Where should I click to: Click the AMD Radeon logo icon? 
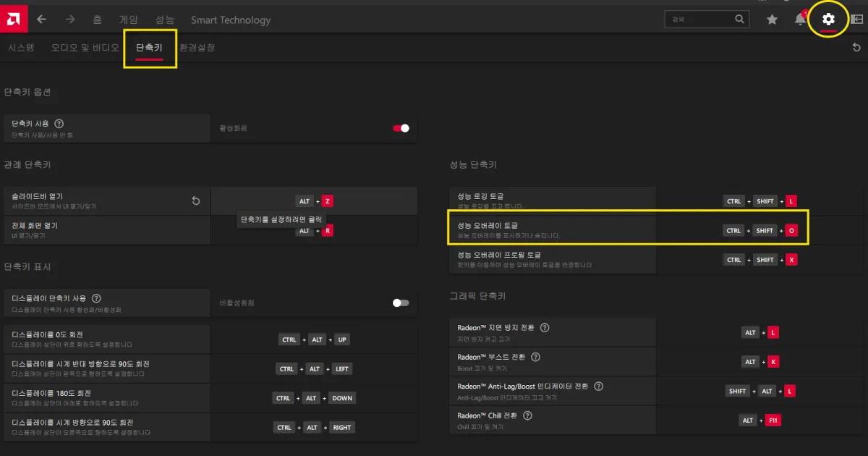[12, 19]
